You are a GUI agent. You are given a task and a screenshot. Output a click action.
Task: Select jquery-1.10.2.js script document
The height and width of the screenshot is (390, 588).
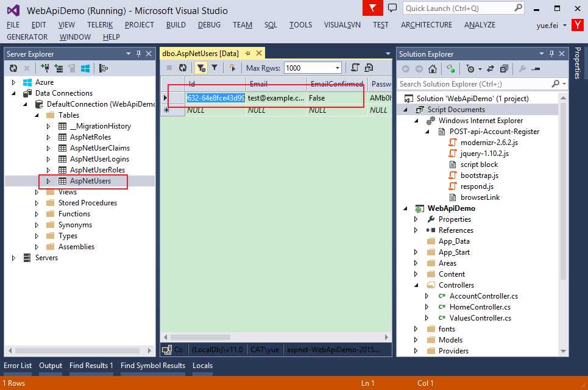(484, 154)
